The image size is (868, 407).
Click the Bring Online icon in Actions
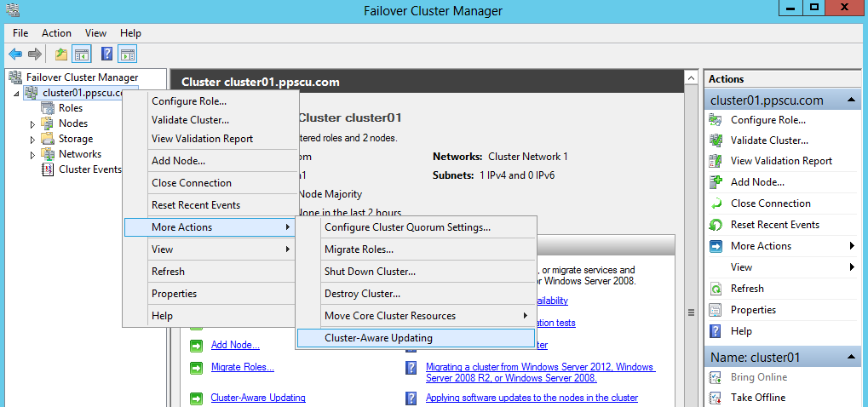tap(716, 377)
